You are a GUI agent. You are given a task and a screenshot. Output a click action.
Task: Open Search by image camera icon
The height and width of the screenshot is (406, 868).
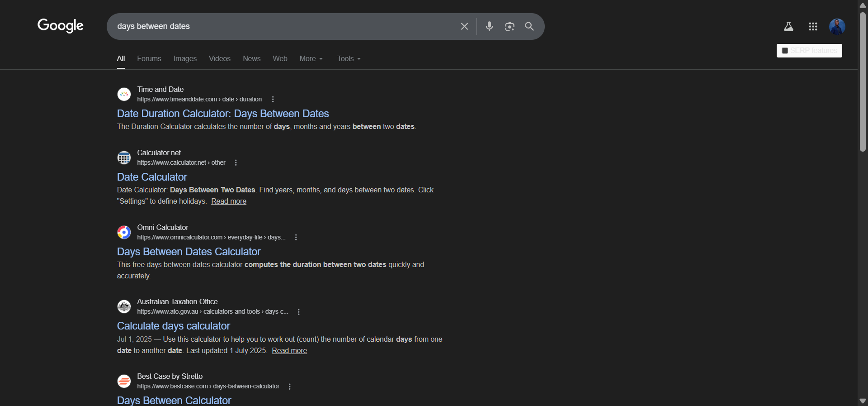click(x=509, y=27)
